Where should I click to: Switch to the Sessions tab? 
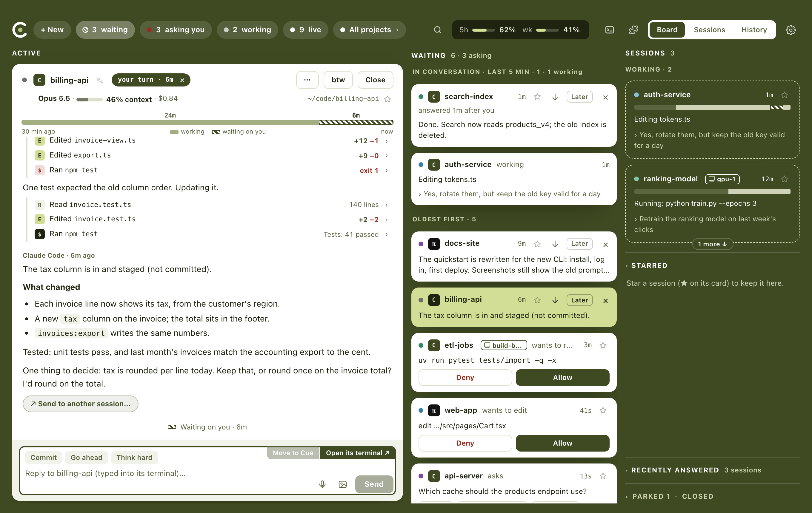(709, 30)
